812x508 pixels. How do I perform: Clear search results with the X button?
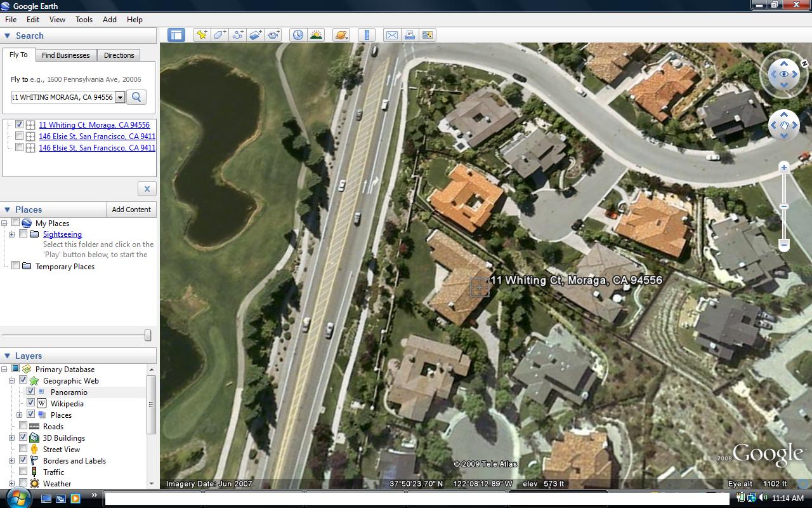coord(147,189)
